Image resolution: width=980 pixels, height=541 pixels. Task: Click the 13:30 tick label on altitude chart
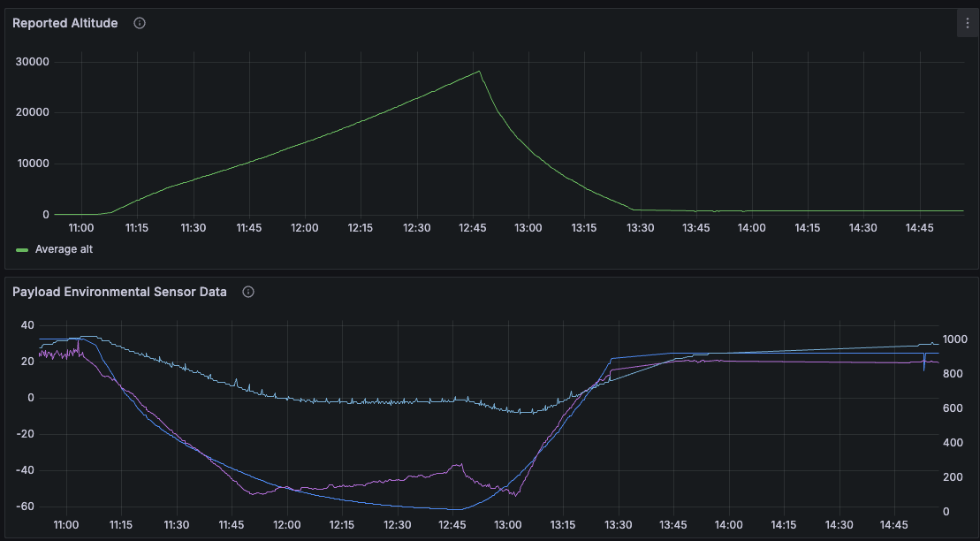(x=640, y=228)
